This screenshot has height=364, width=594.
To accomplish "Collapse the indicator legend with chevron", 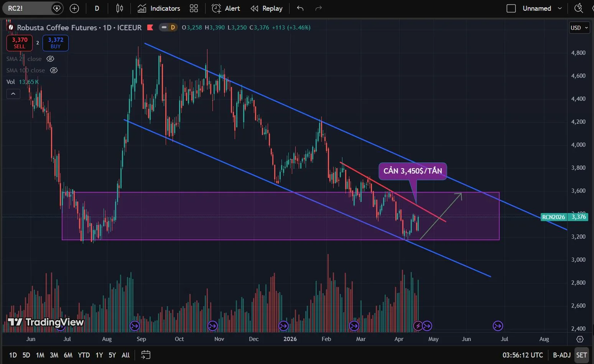I will pos(13,93).
